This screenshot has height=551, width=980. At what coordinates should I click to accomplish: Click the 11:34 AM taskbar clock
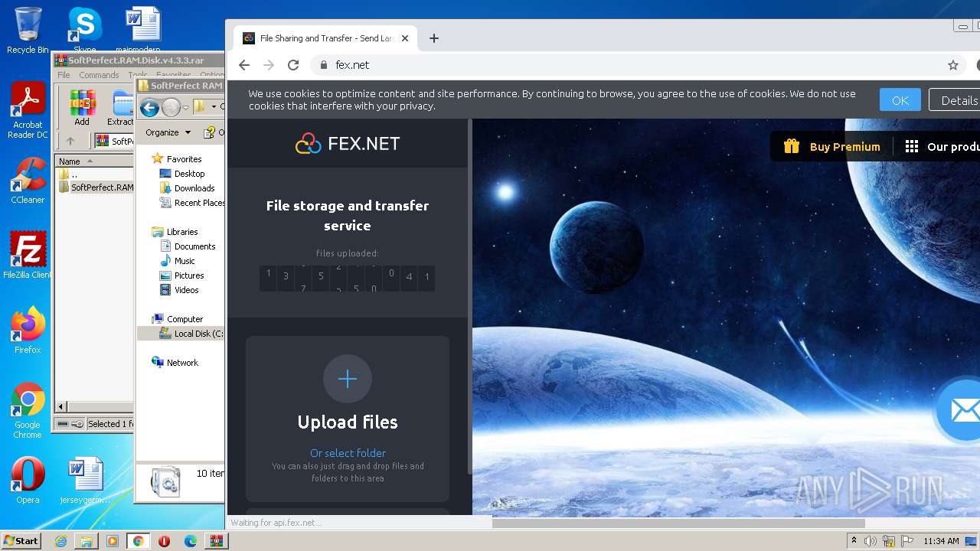pyautogui.click(x=941, y=541)
